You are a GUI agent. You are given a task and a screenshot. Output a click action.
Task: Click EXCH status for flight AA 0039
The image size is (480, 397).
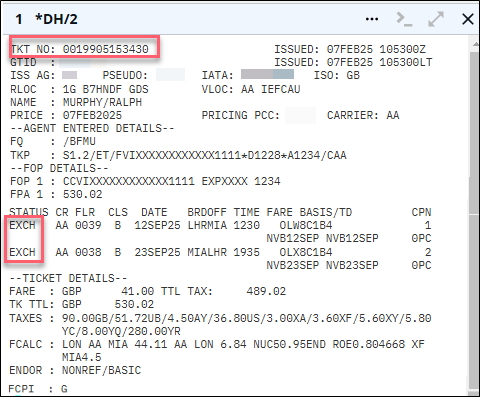pos(22,225)
